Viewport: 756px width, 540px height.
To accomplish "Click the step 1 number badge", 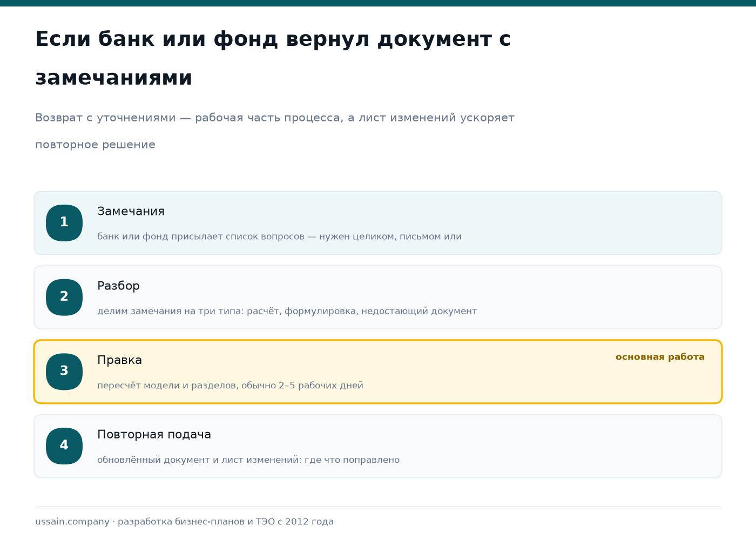I will tap(64, 223).
